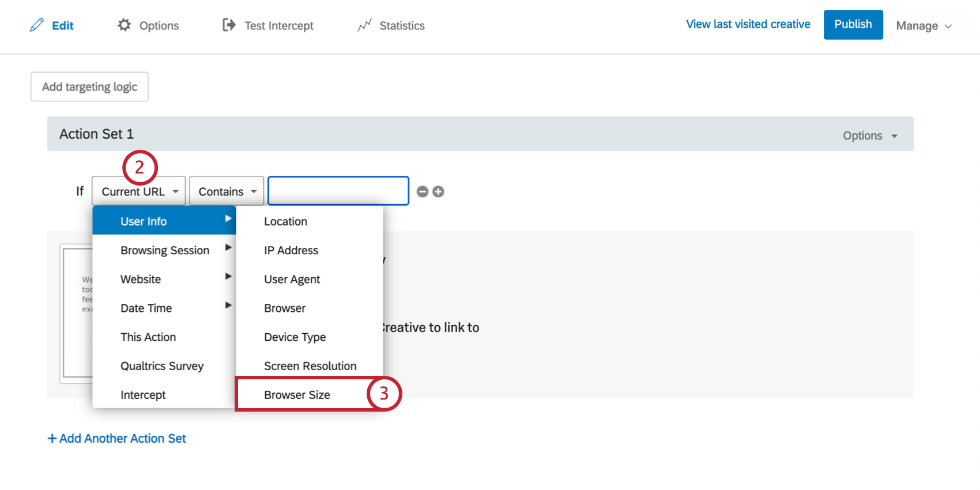Focus the condition value text field
This screenshot has width=980, height=490.
[x=338, y=191]
